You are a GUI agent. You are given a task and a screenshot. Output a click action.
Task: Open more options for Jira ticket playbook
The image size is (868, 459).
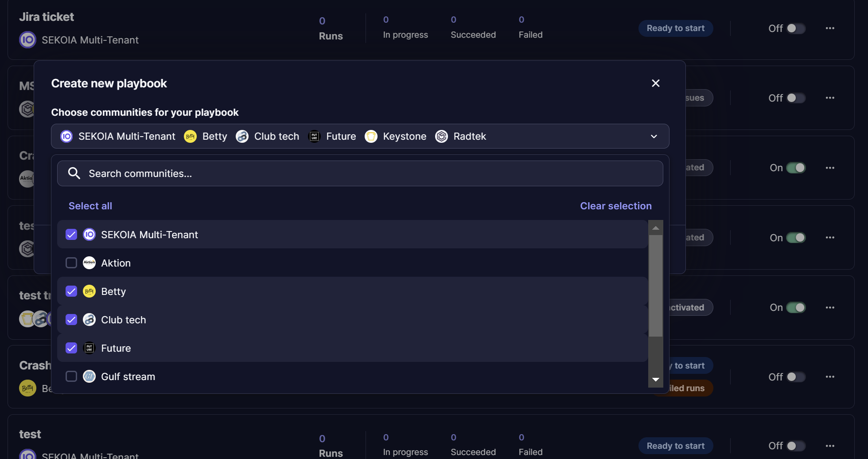(830, 28)
